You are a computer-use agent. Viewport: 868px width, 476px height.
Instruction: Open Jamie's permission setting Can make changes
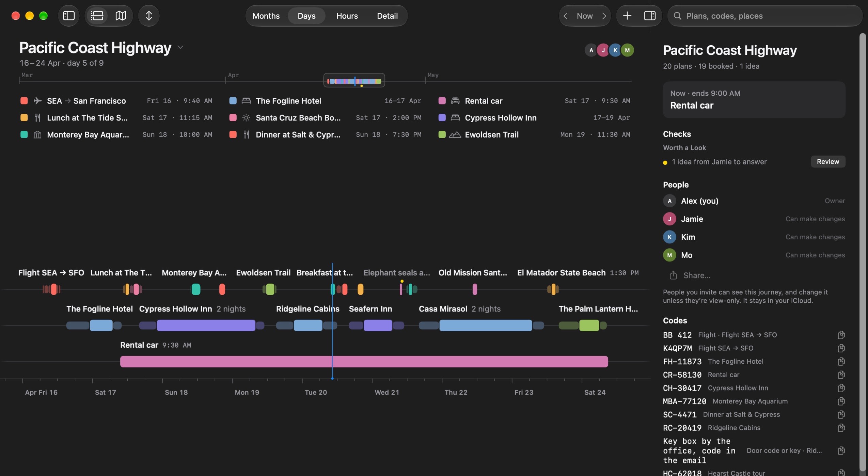pyautogui.click(x=815, y=219)
